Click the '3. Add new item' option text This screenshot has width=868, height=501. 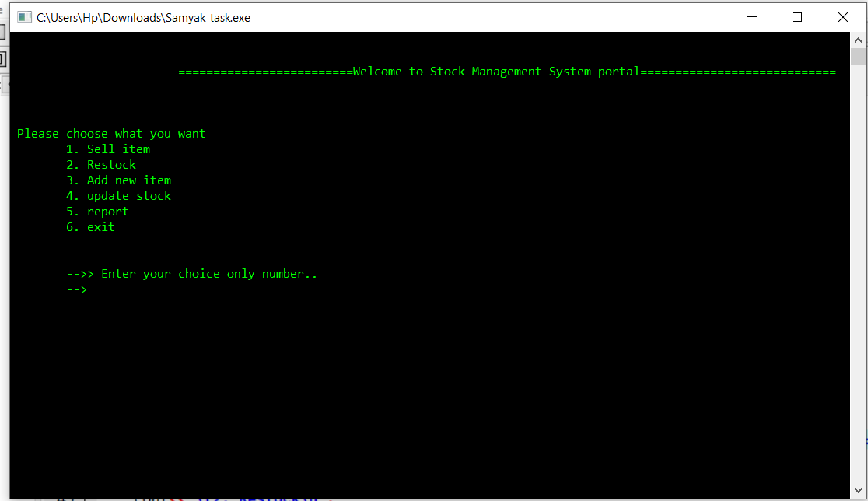tap(118, 180)
